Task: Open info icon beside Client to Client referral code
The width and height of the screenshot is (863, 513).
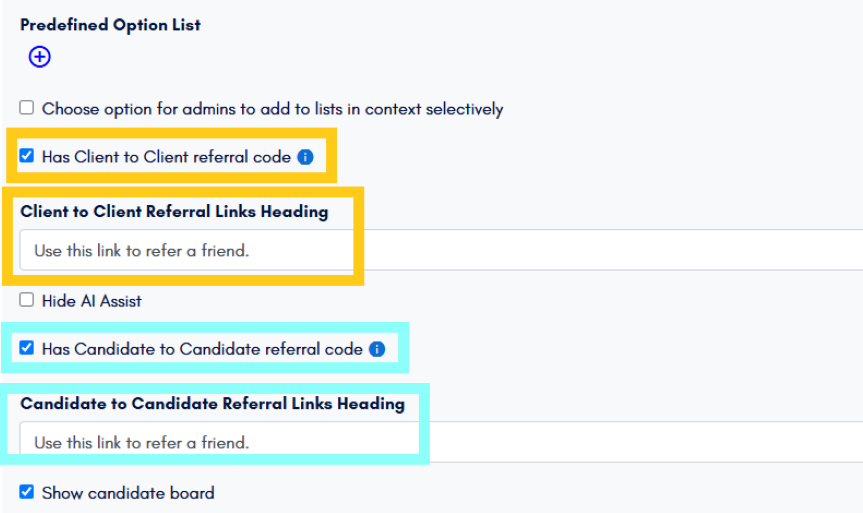Action: 305,157
